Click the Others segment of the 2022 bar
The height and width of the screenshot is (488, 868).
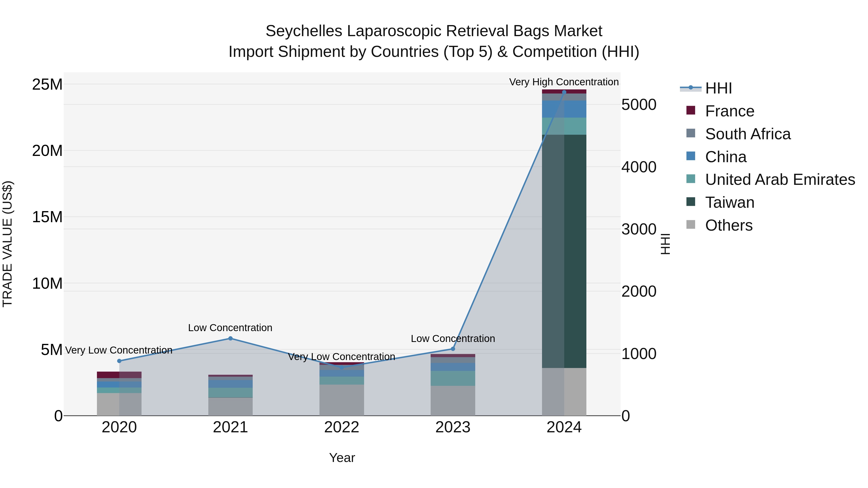(342, 400)
